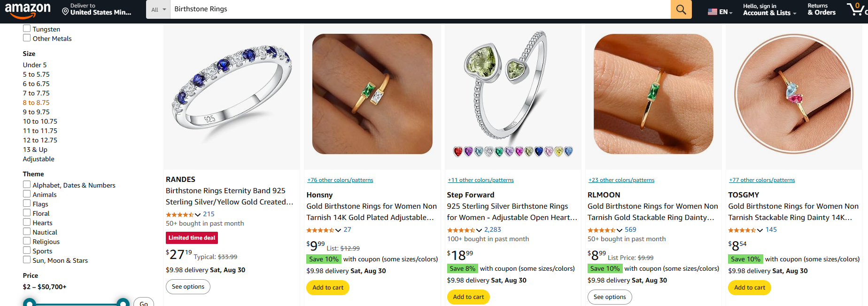Check the Tungsten metal filter
Image resolution: width=868 pixels, height=306 pixels.
click(x=27, y=29)
